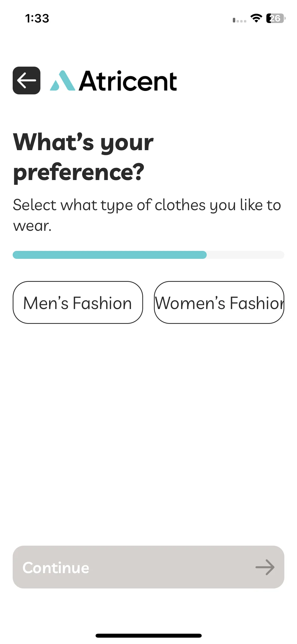Tap the Wi-Fi status icon
This screenshot has width=297, height=644.
pyautogui.click(x=256, y=18)
